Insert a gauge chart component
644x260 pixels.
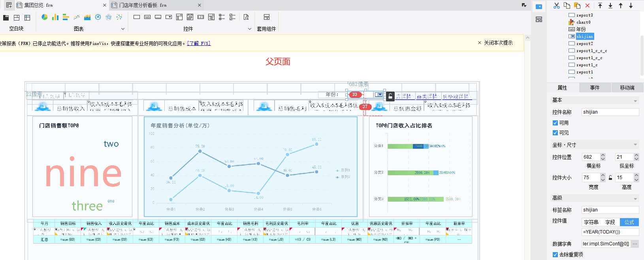pyautogui.click(x=98, y=17)
